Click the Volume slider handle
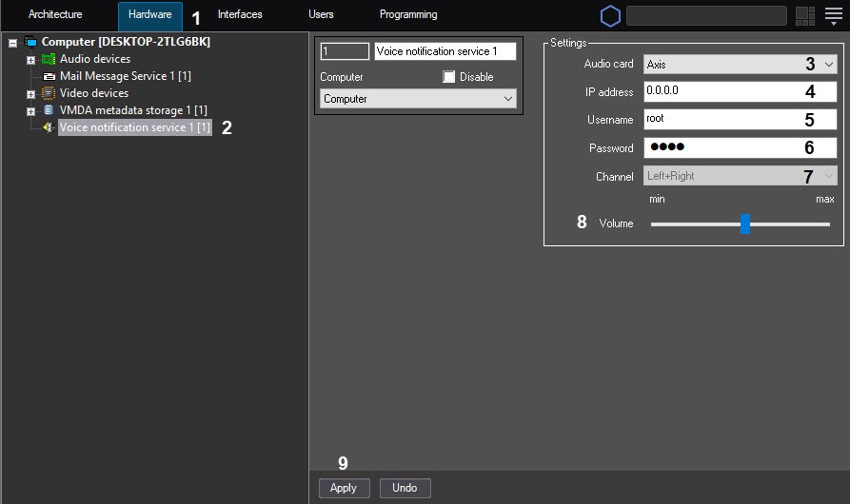 point(745,223)
